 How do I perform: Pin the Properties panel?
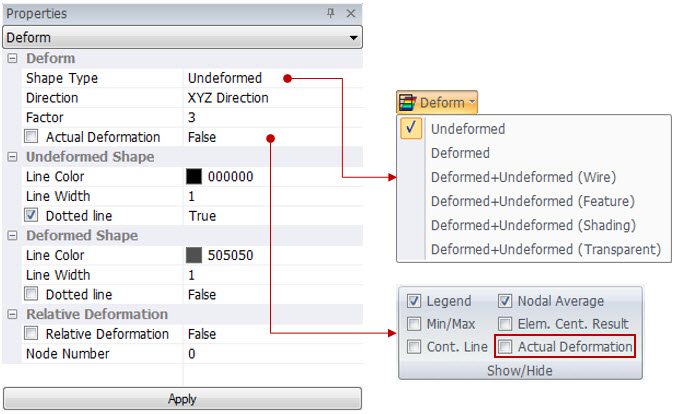tap(331, 14)
